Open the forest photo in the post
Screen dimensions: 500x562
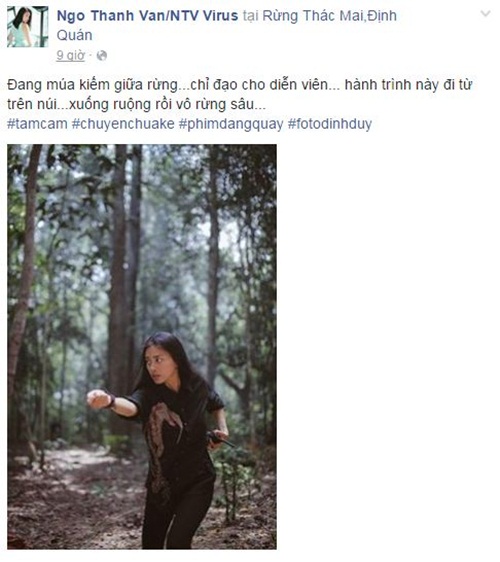142,347
